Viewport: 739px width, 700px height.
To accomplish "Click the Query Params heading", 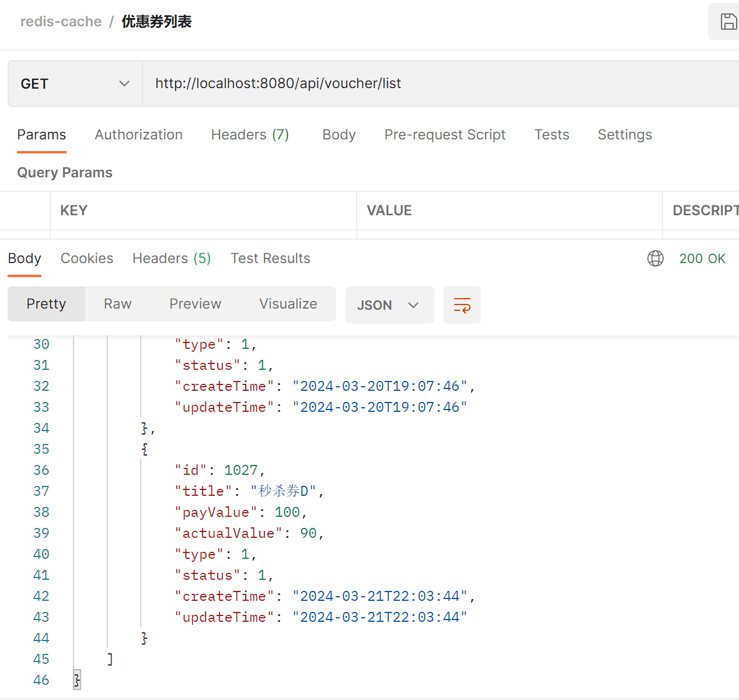I will (65, 173).
